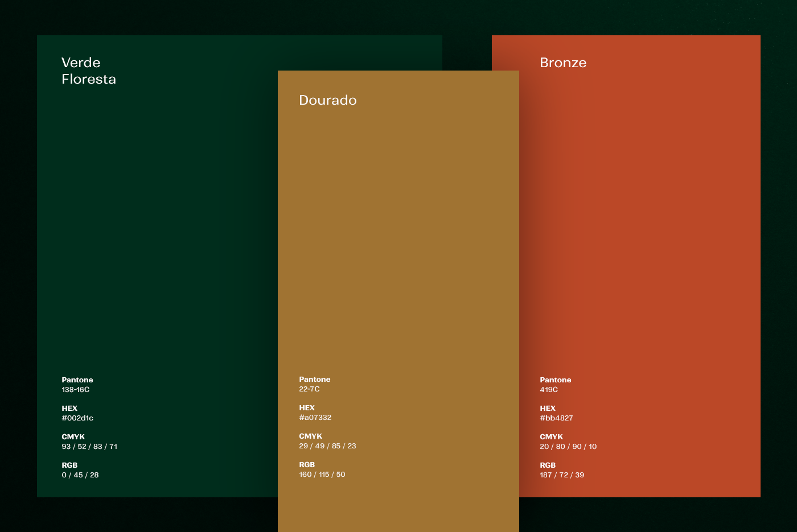Select RGB value 187 / 72 / 39
Image resolution: width=797 pixels, height=532 pixels.
coord(562,475)
